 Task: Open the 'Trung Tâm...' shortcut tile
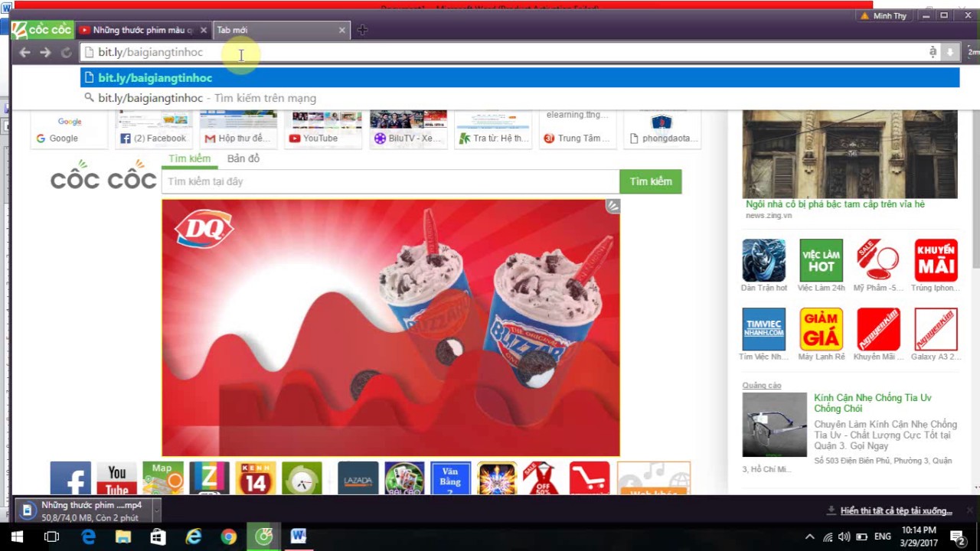point(578,129)
